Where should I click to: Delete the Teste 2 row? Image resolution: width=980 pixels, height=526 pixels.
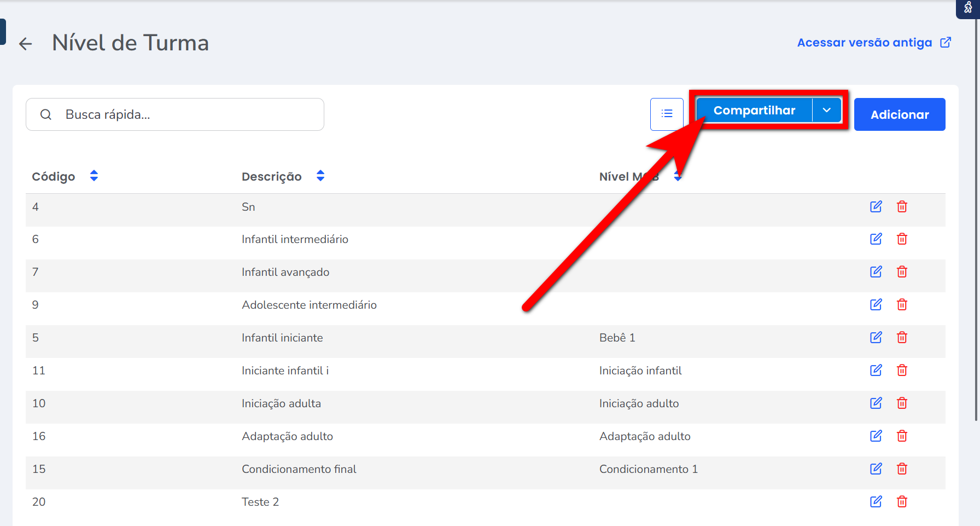click(902, 502)
